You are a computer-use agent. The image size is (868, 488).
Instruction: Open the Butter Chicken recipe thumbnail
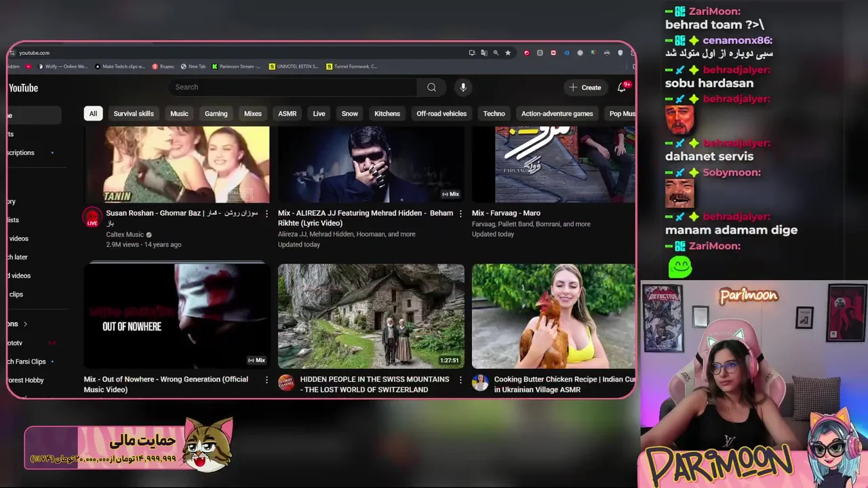[554, 316]
